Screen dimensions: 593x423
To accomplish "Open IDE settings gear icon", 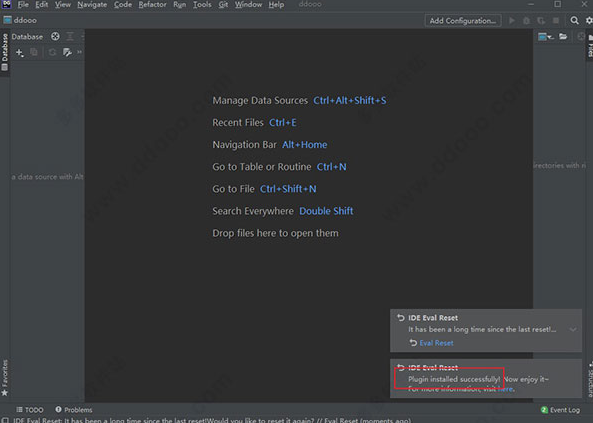I will 589,20.
